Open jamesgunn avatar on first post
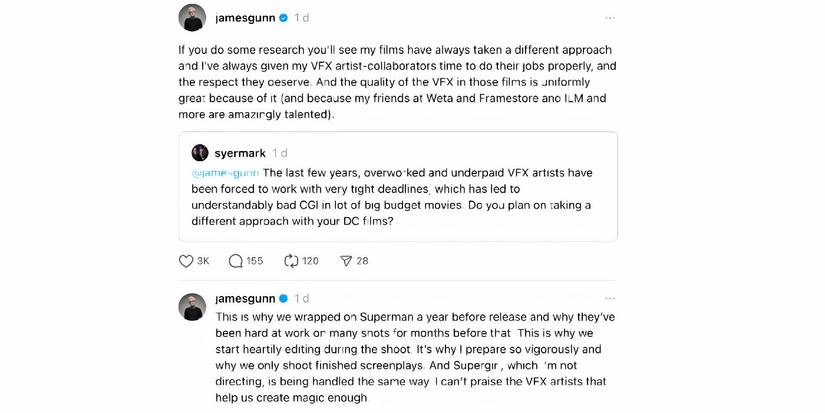The width and height of the screenshot is (825, 413). pos(192,18)
